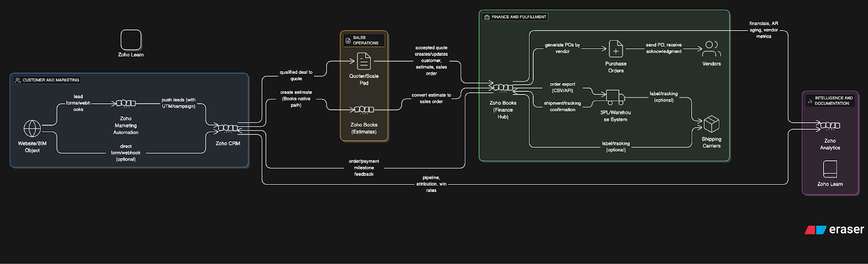Click the Zoho Books (Finance Hub) node icon
The image size is (868, 264).
pos(503,87)
